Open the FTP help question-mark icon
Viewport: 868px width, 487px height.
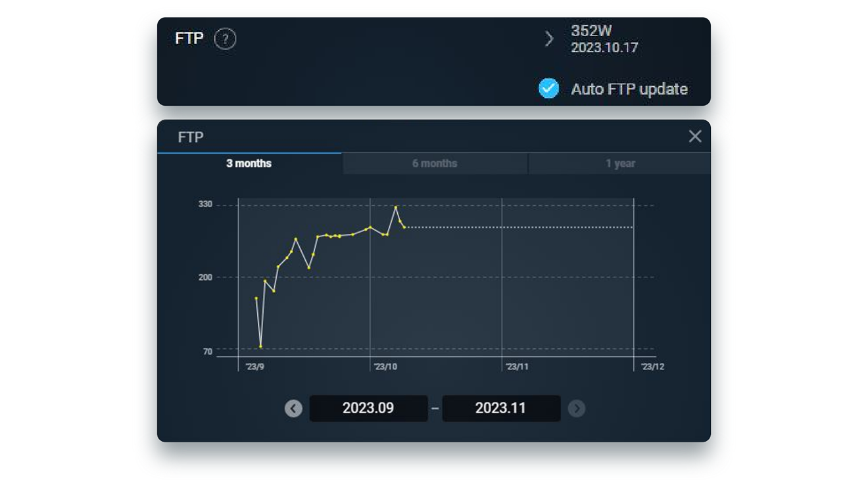[x=225, y=39]
